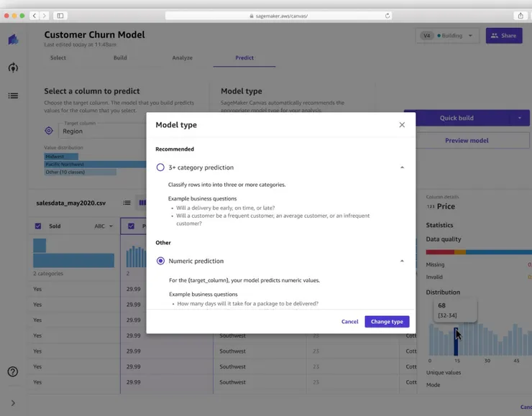Image resolution: width=532 pixels, height=416 pixels.
Task: Click the Invalid statistic label
Action: 434,277
